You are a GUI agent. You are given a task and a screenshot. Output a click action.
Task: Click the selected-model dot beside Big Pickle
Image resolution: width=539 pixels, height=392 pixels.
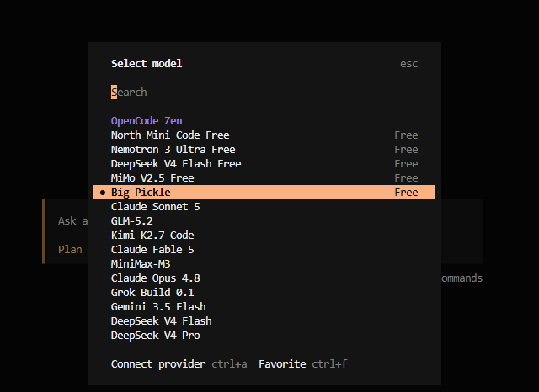click(103, 193)
